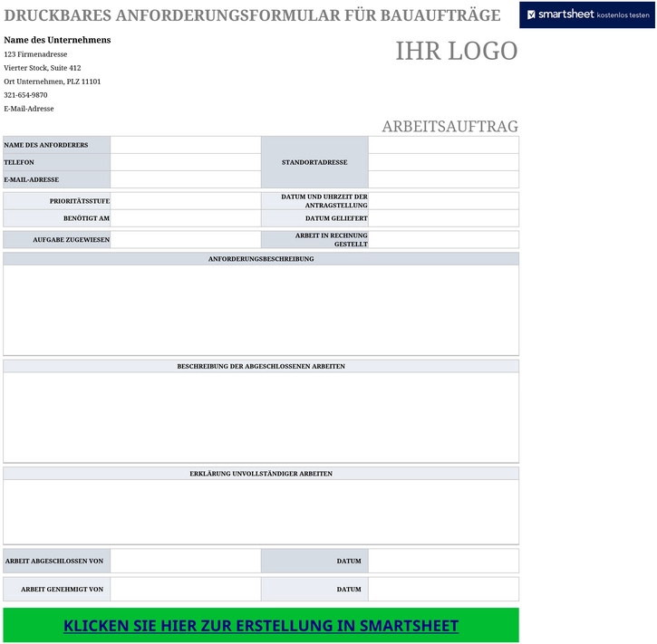Click the 'ARBEITSAUFTRAG' heading
The image size is (657, 644).
[450, 126]
